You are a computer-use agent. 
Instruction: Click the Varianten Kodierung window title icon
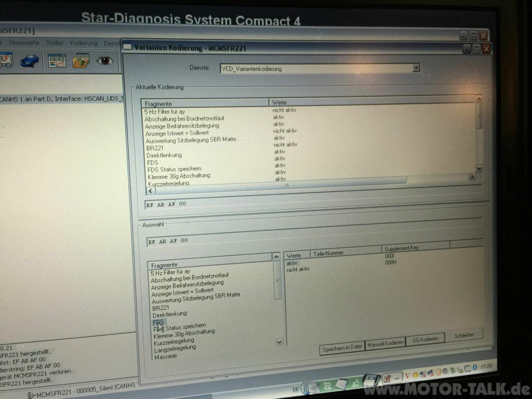pos(128,47)
